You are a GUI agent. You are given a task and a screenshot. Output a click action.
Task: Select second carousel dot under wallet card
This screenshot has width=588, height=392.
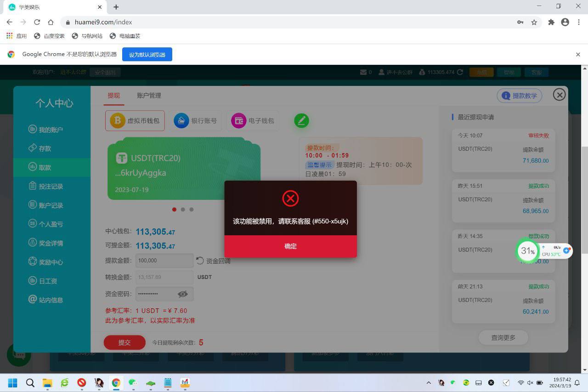tap(183, 210)
